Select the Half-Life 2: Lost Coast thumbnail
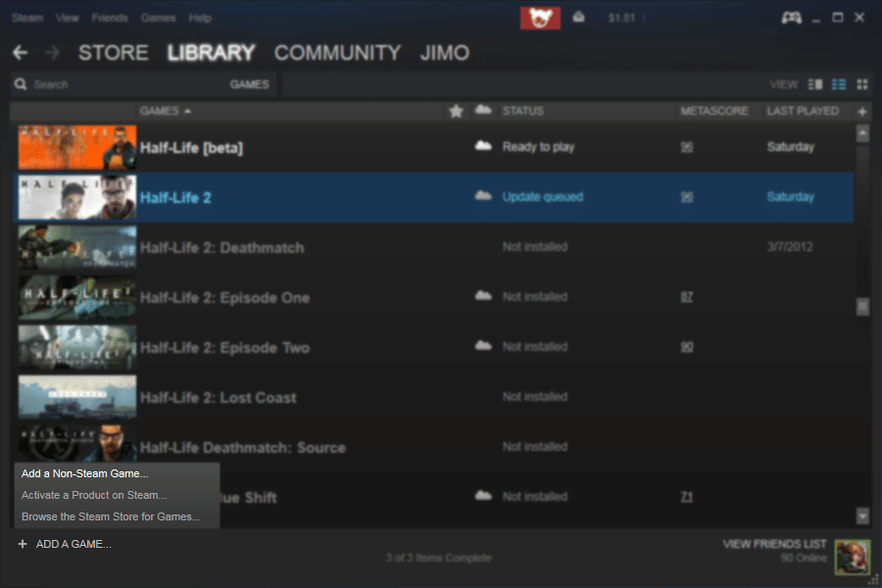 click(76, 397)
